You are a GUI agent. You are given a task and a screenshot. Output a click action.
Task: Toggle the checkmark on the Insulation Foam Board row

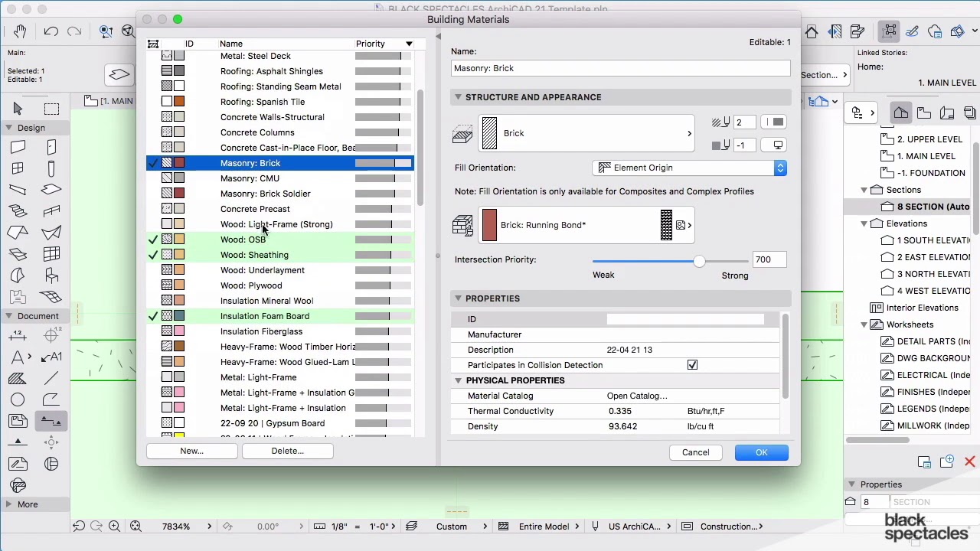153,316
